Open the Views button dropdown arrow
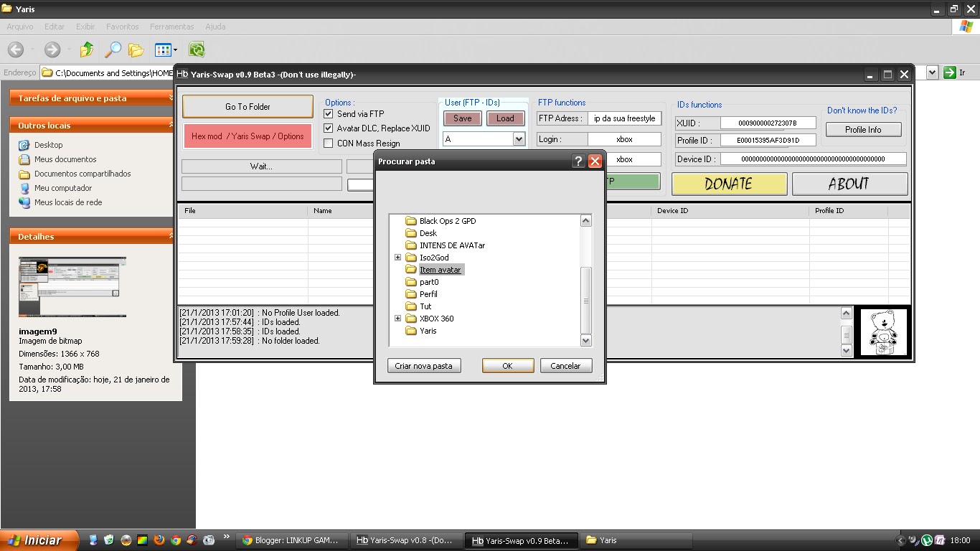The image size is (980, 551). 174,50
